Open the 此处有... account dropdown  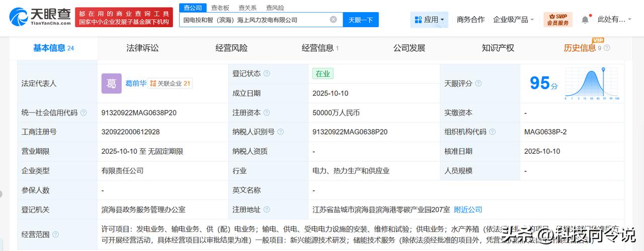click(615, 20)
